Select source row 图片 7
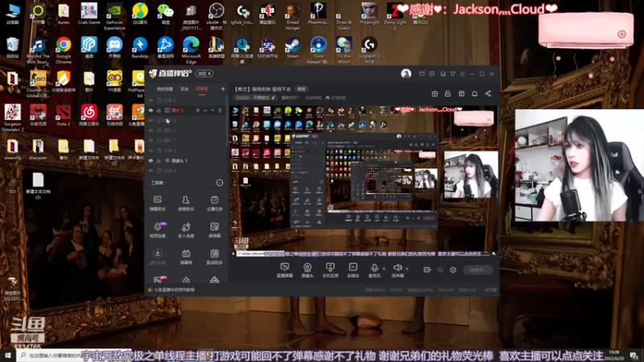644x362 pixels. [187, 140]
